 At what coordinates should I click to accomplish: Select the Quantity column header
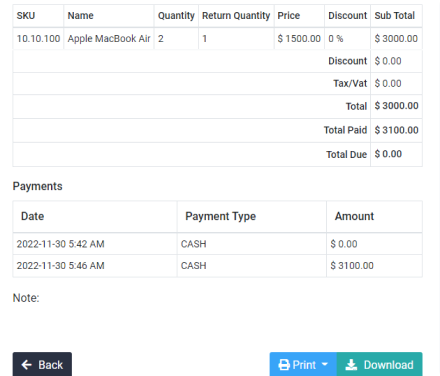(x=176, y=16)
